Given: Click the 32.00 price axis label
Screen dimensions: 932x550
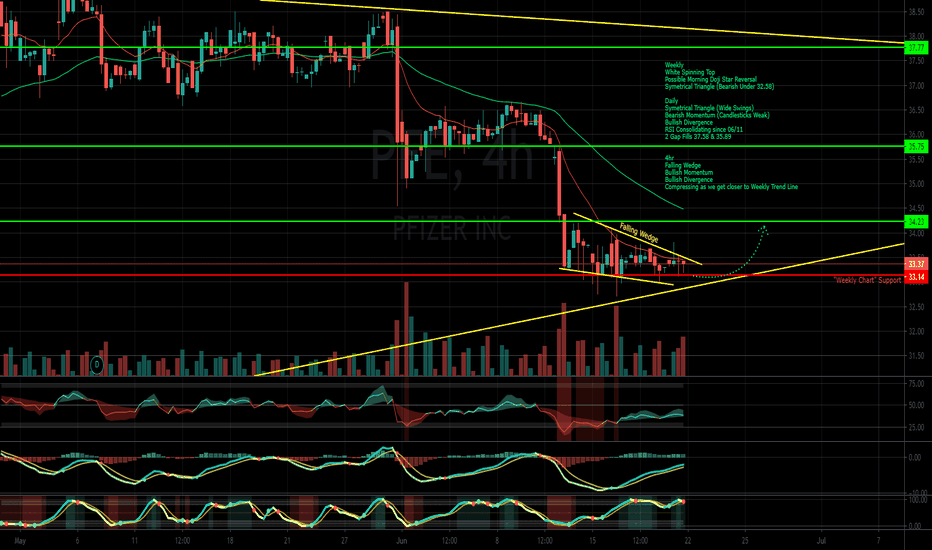Looking at the screenshot, I should (x=916, y=331).
